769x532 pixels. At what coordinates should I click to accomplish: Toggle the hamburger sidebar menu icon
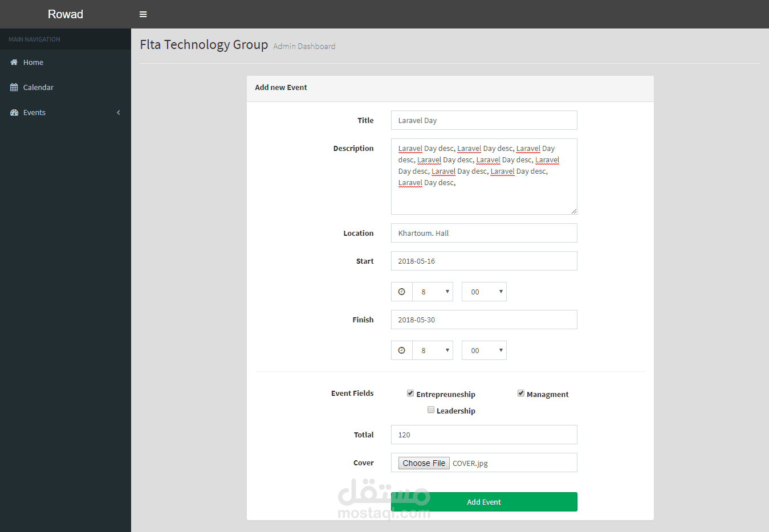(143, 14)
